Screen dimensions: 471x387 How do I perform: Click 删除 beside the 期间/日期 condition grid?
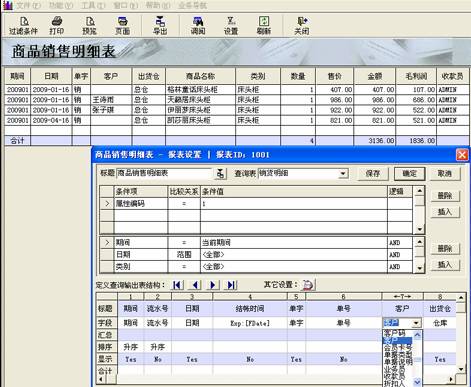(x=445, y=248)
